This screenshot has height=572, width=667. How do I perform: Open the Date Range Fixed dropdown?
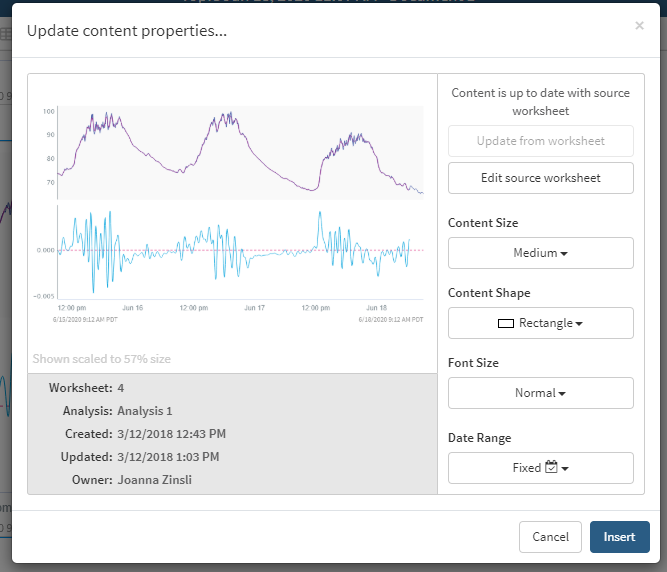point(540,468)
